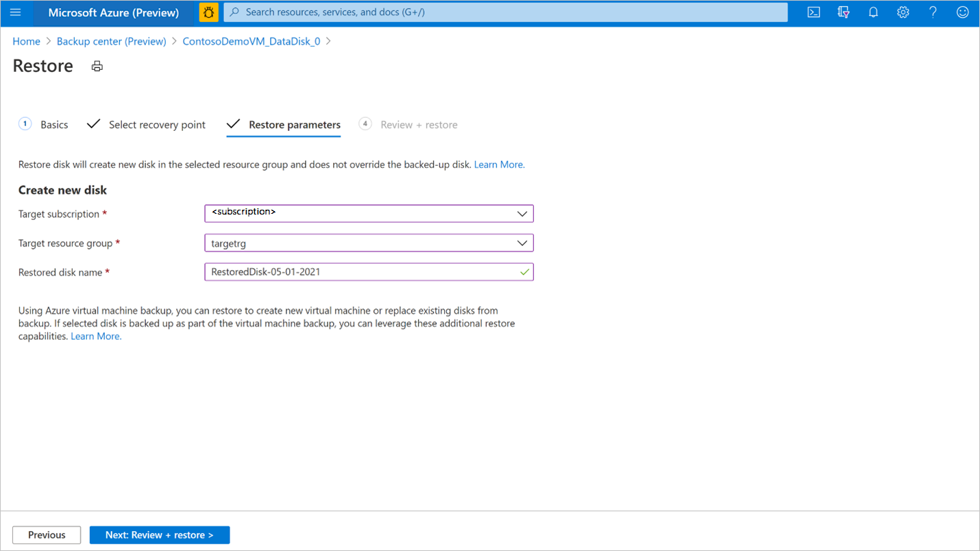
Task: Click the Microsoft Azure (Preview) title
Action: pos(114,12)
